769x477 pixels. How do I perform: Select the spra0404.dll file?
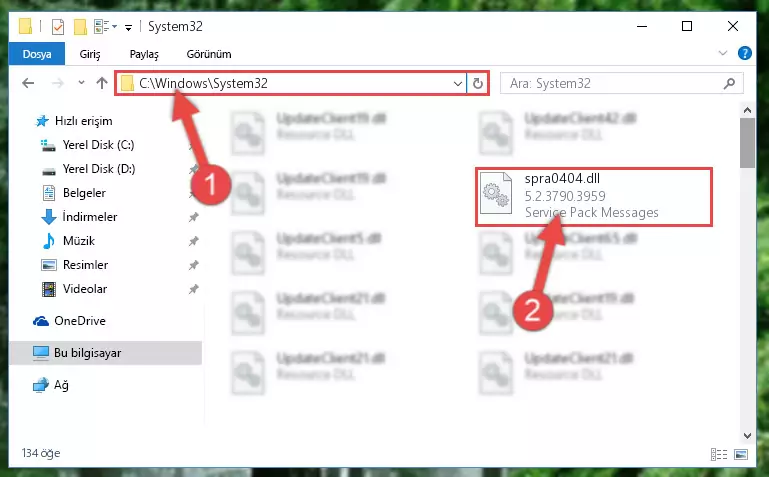tap(593, 196)
